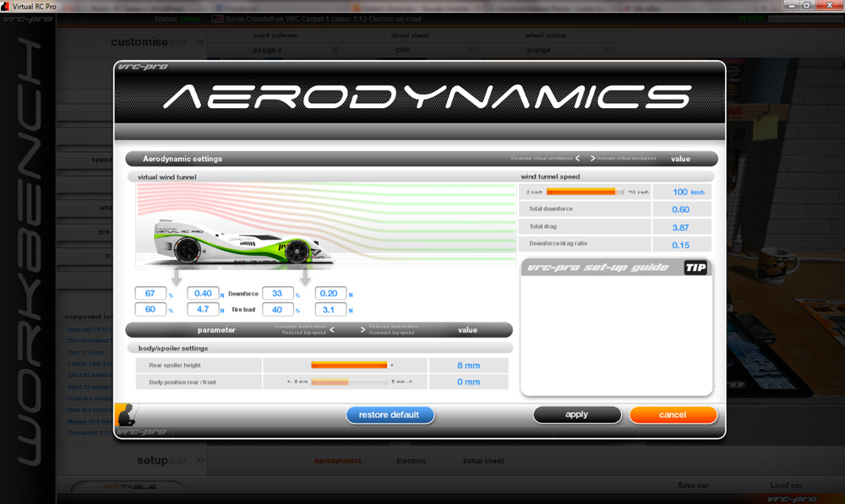The width and height of the screenshot is (845, 504).
Task: Close the Virtual RC Pro window
Action: (830, 5)
